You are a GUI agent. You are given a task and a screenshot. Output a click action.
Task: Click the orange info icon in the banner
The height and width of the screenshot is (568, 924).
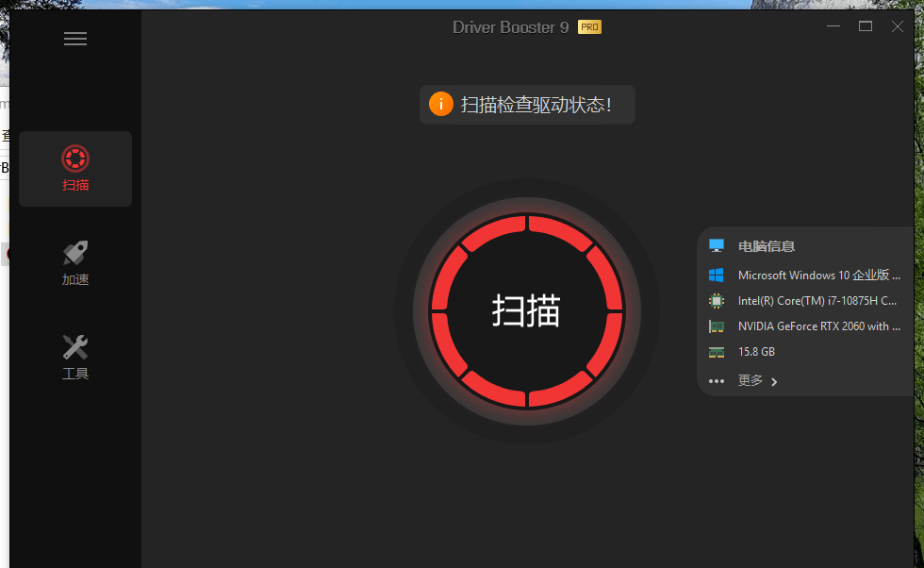click(x=441, y=105)
